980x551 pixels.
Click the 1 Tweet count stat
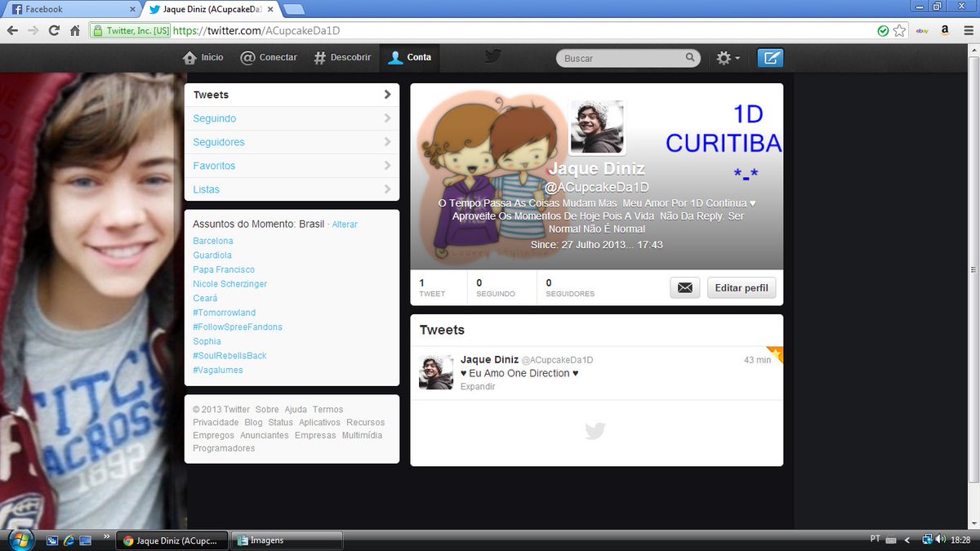[x=432, y=287]
